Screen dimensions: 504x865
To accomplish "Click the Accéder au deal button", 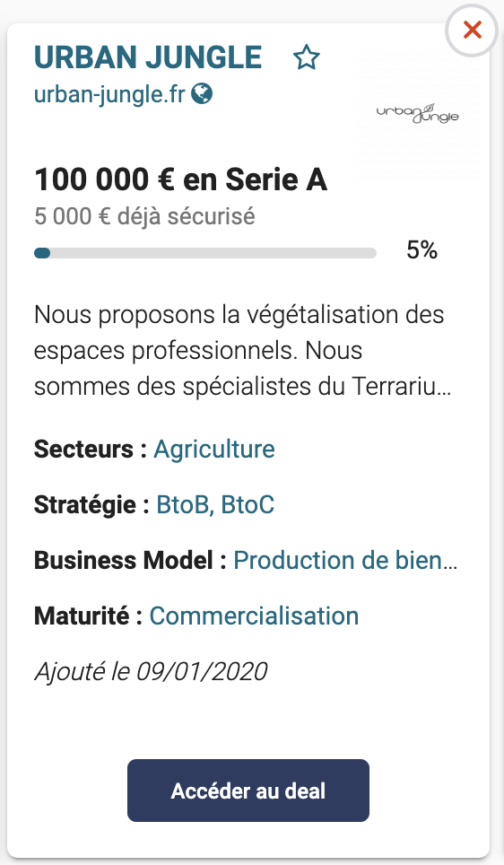I will (248, 791).
